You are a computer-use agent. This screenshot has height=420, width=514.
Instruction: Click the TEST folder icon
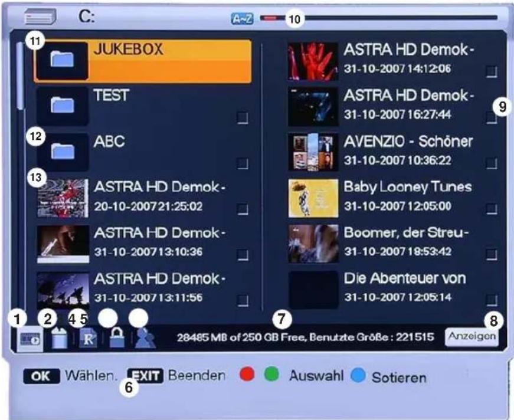click(x=62, y=106)
